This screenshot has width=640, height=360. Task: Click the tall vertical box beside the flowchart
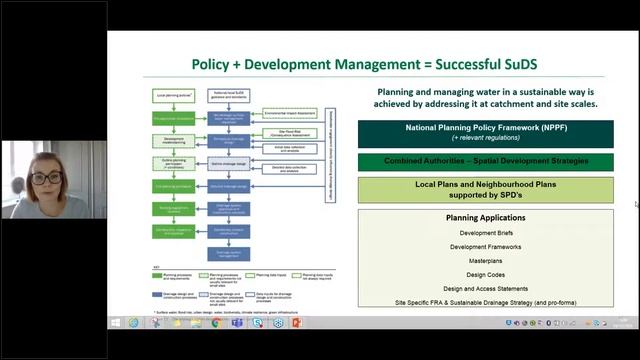[330, 156]
